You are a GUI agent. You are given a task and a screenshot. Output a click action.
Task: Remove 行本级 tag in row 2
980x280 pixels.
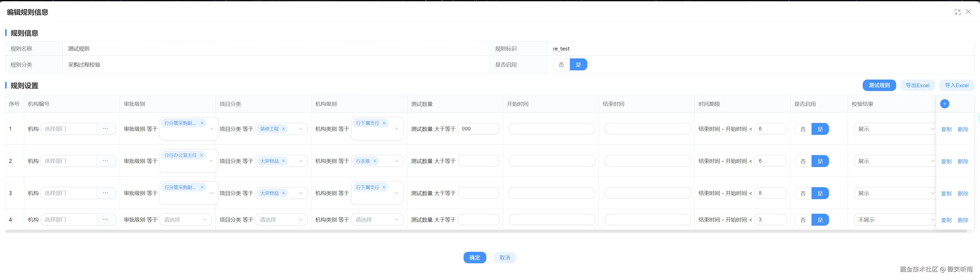pyautogui.click(x=375, y=161)
